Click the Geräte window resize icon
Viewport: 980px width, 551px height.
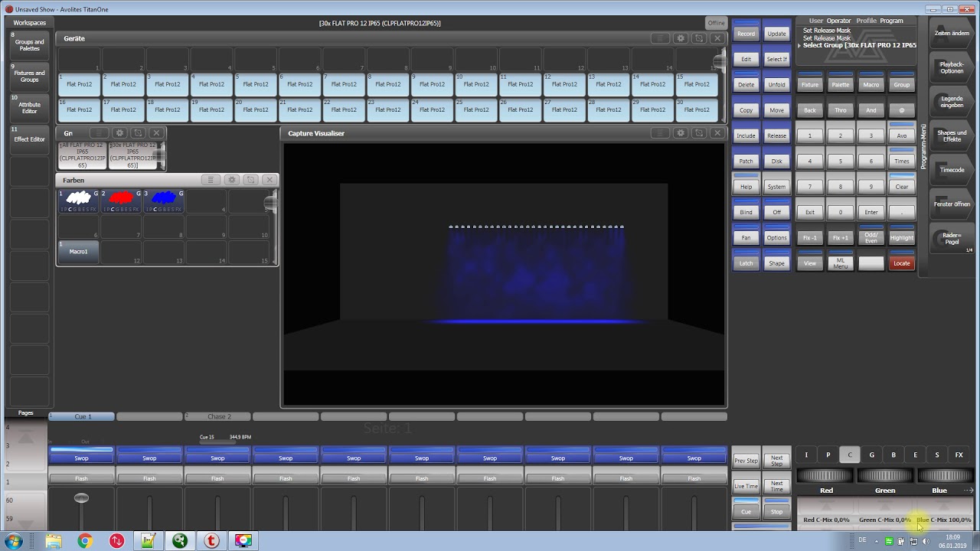click(x=698, y=38)
